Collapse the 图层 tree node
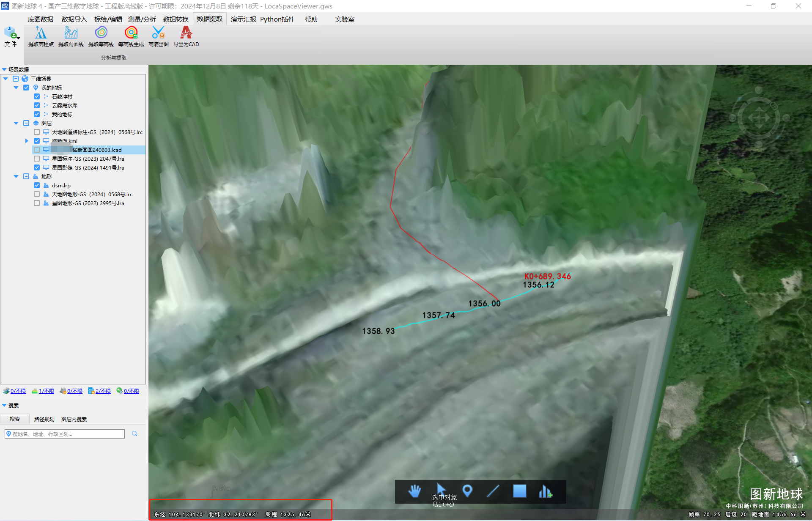This screenshot has width=812, height=521. 16,123
